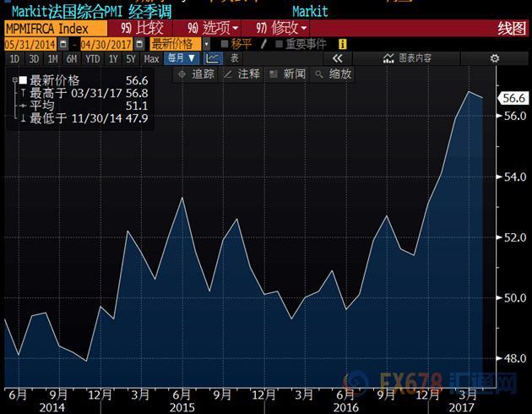
Task: Click the 48.0 y-axis label
Action: coord(515,358)
